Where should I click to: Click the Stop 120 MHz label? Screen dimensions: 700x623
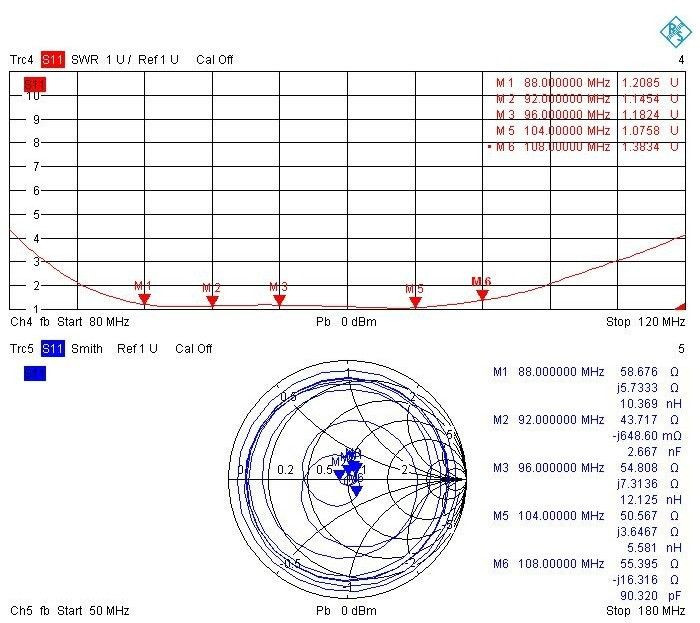tap(645, 322)
